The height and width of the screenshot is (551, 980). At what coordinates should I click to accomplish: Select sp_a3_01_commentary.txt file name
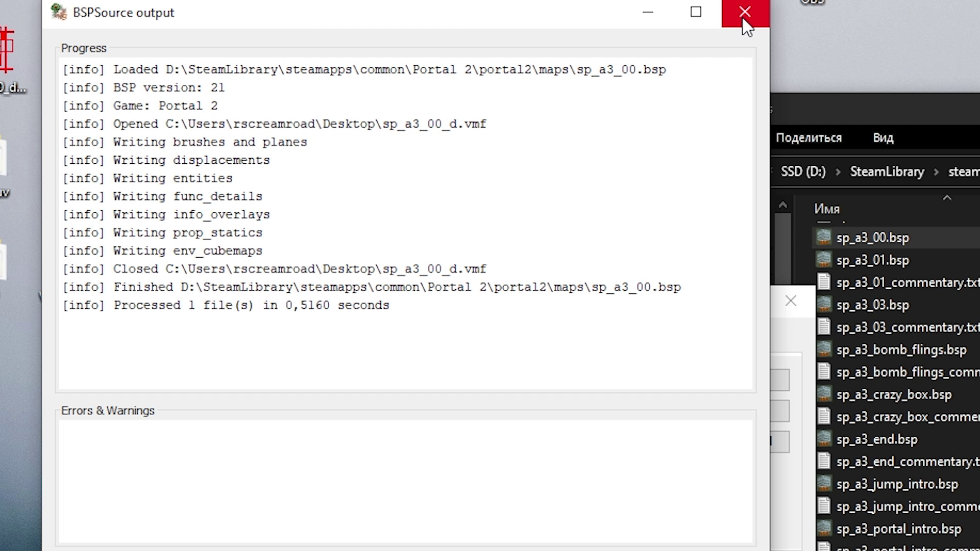tap(908, 283)
